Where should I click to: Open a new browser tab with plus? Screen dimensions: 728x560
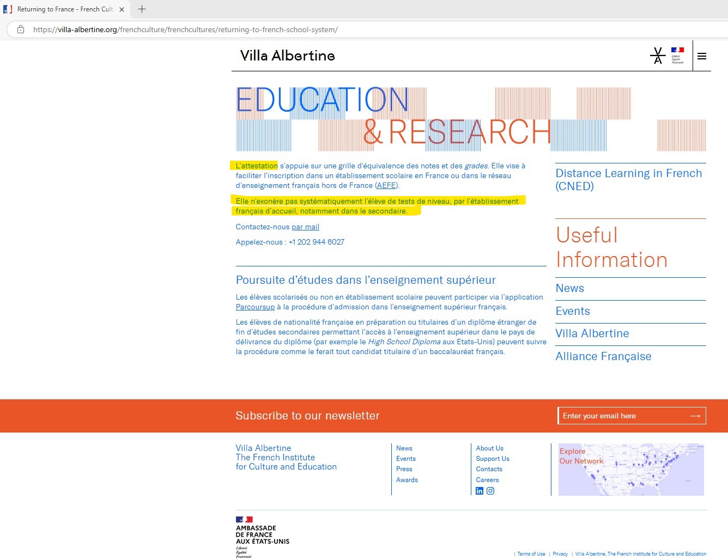142,9
